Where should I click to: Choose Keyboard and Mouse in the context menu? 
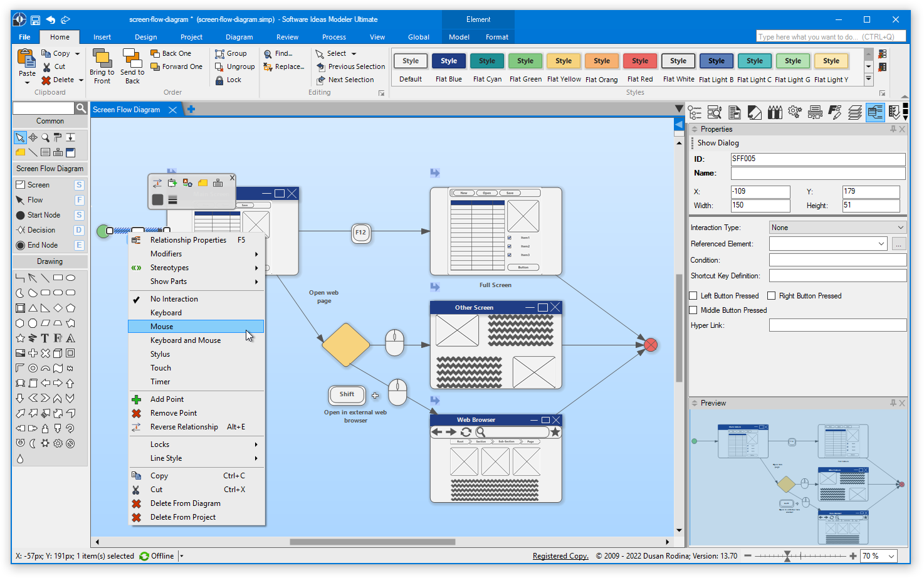click(186, 340)
